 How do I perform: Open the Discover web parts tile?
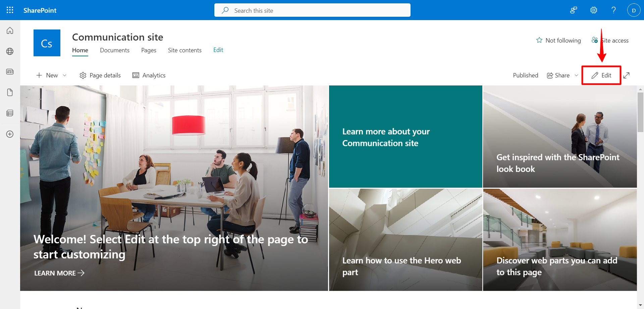pos(560,240)
